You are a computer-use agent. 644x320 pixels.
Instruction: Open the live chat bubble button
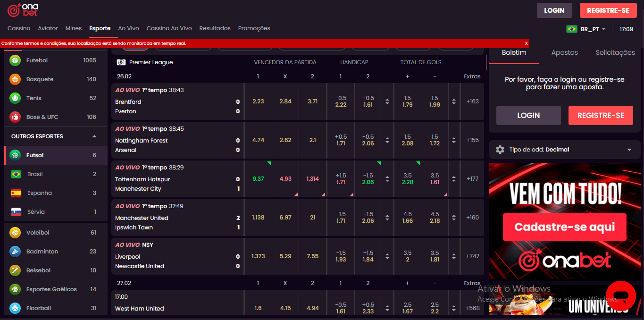coord(621,296)
